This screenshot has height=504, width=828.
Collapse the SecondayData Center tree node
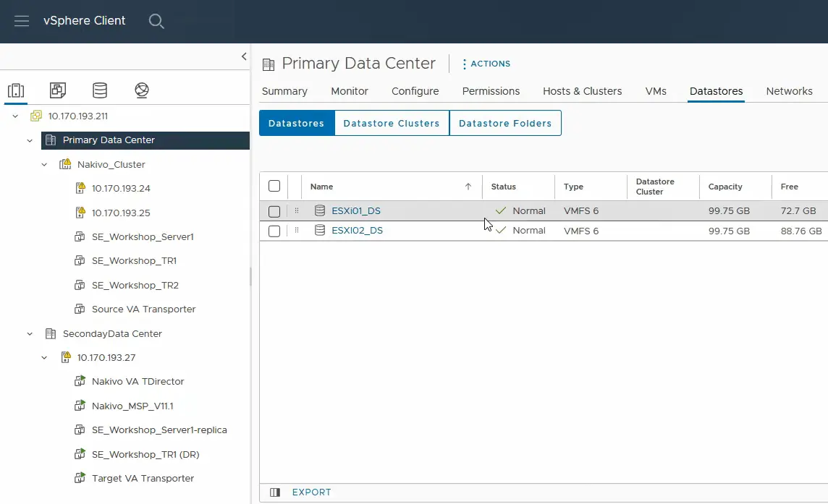coord(30,334)
